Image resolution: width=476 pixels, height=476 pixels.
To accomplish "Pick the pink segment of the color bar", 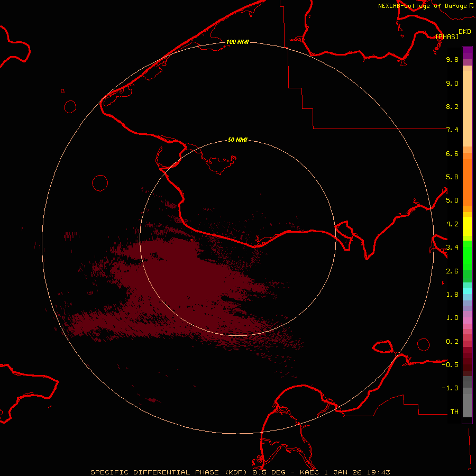I will 467,321.
